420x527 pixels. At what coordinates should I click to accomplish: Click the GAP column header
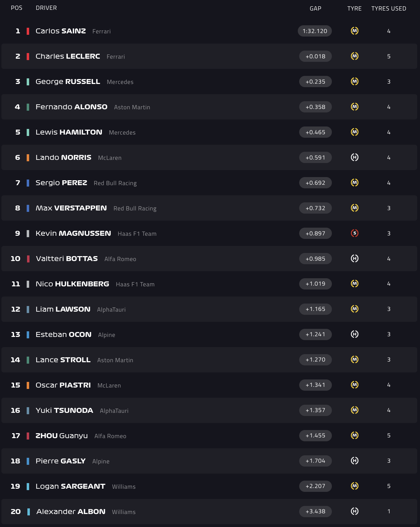click(315, 8)
